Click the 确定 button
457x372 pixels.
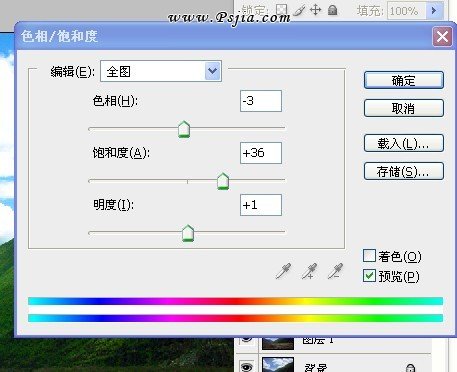point(404,80)
